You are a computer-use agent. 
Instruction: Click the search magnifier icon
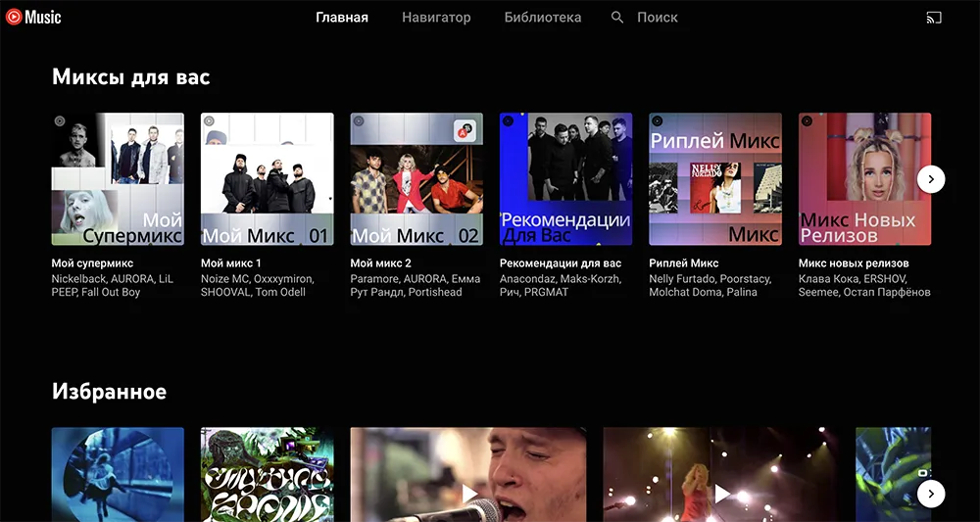617,18
